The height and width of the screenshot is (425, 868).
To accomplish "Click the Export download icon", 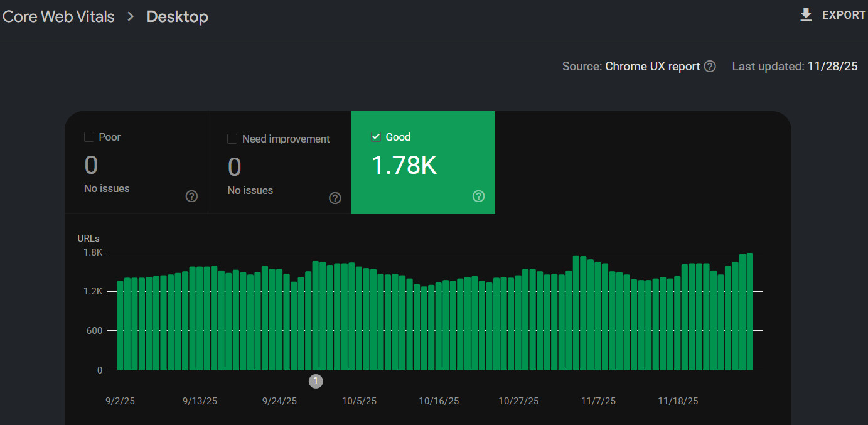I will click(806, 14).
